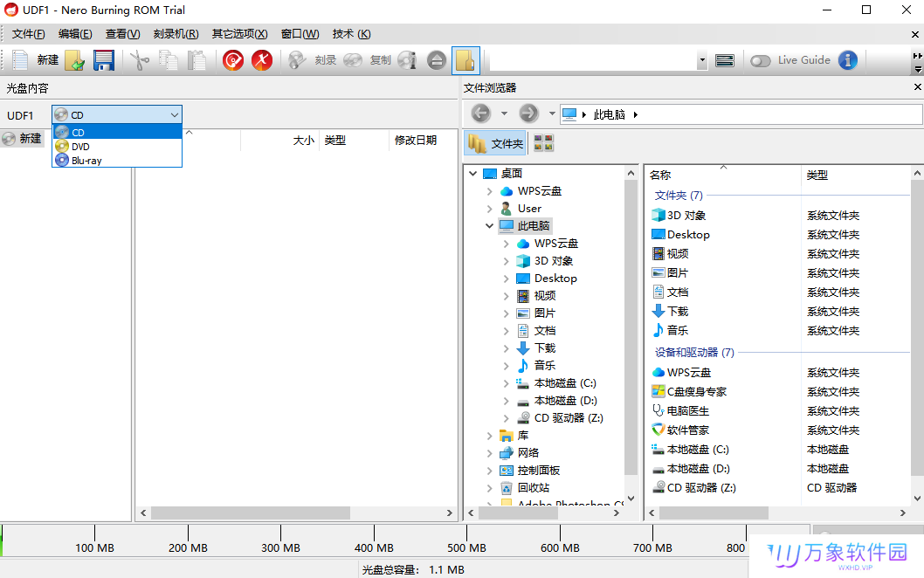Viewport: 924px width, 578px height.
Task: Collapse the 桌面 tree node
Action: click(472, 173)
